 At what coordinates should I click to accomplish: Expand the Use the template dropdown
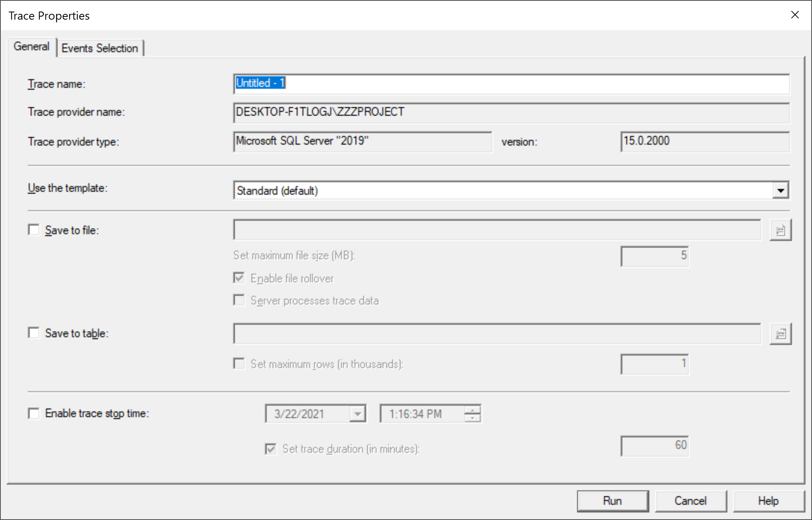780,191
